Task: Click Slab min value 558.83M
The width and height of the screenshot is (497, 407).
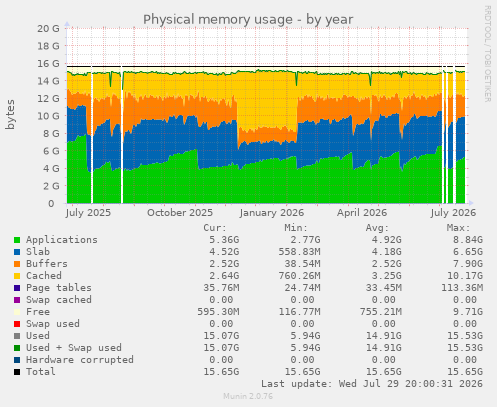Action: click(299, 252)
